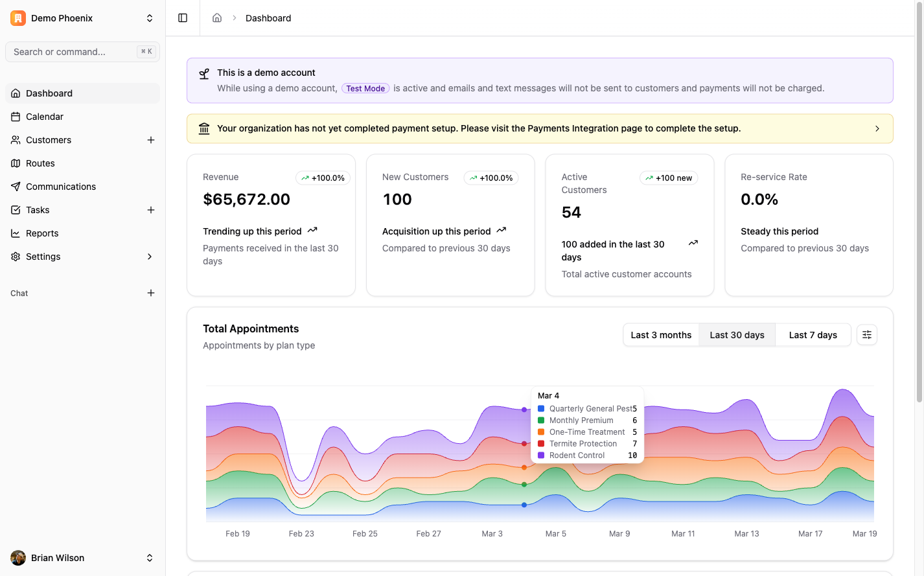Toggle the sidebar panel icon
This screenshot has width=924, height=576.
[x=183, y=18]
